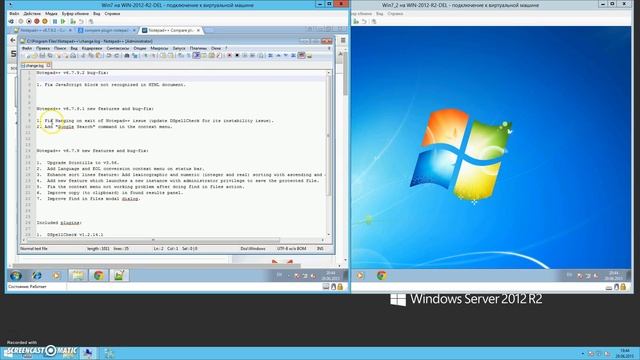
Task: Open Chrome in Win7 VM taskbar
Action: pyautogui.click(x=98, y=276)
